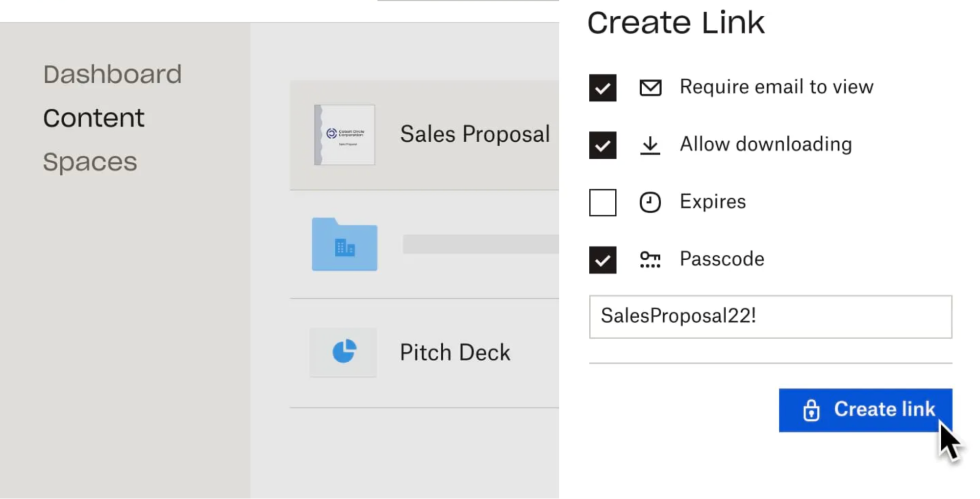Toggle off the Passcode checkbox
The height and width of the screenshot is (499, 980).
click(x=603, y=260)
